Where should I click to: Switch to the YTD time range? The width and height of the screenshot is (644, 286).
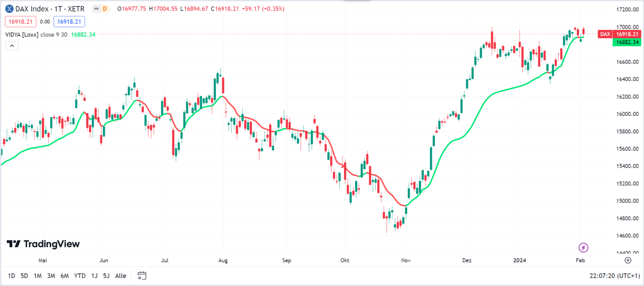point(80,276)
